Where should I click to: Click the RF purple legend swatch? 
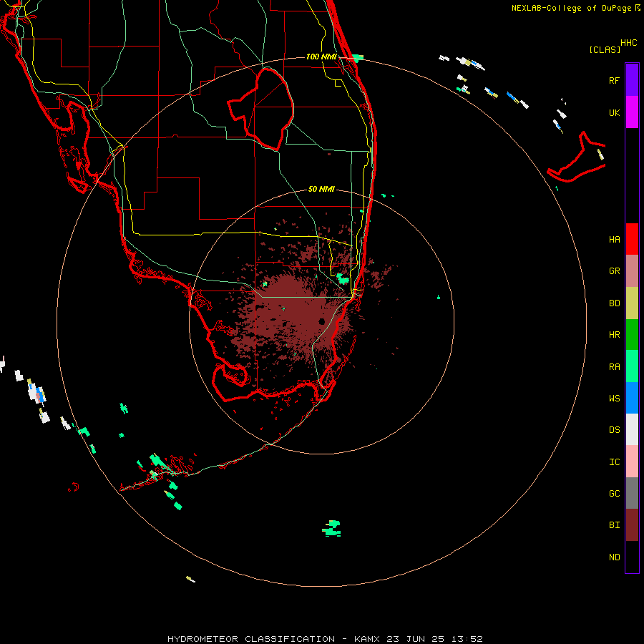(632, 80)
